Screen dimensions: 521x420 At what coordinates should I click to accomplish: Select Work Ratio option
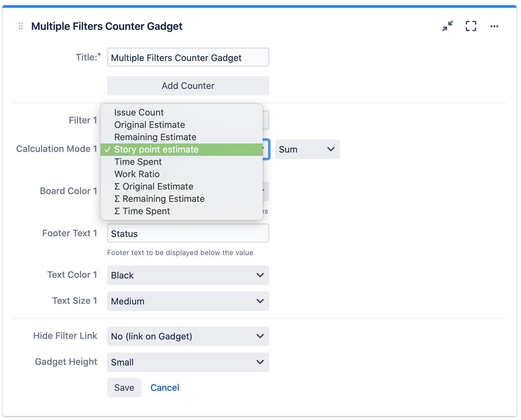click(137, 174)
